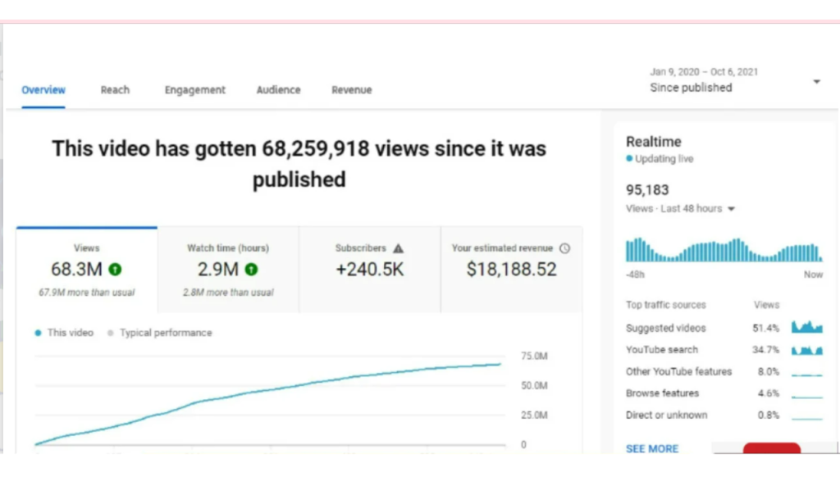Click the green up-arrow icon beside 68.3M views

click(x=115, y=269)
